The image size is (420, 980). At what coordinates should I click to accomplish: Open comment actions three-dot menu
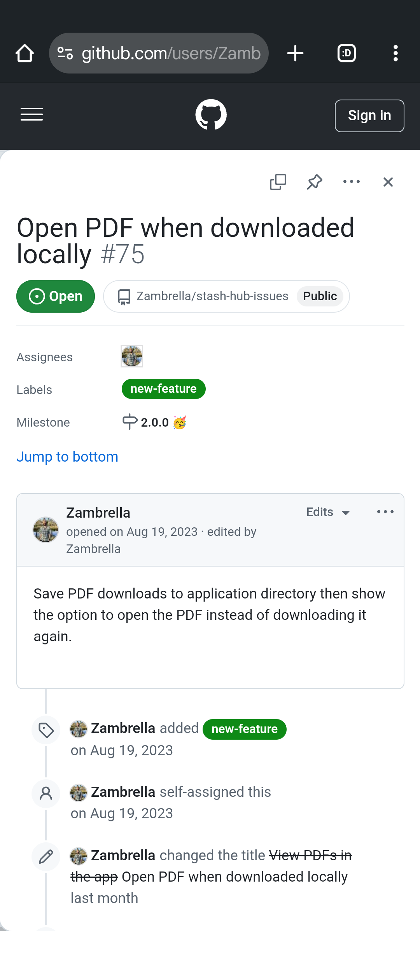point(385,512)
